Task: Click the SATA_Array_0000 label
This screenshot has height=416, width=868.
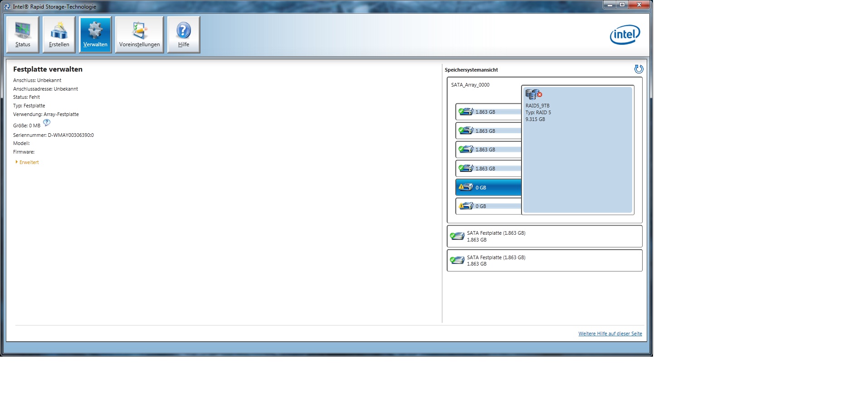Action: pos(470,85)
